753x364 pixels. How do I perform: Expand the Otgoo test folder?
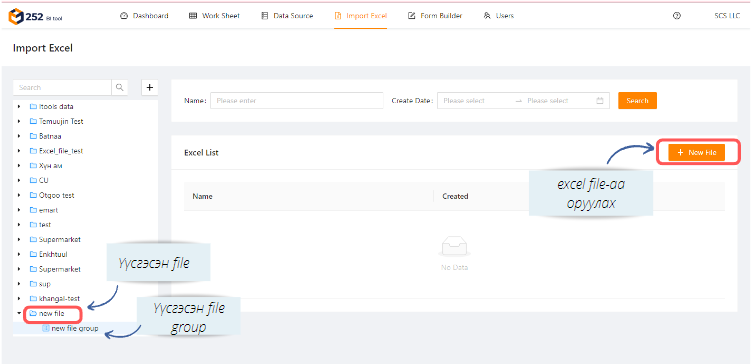click(19, 195)
